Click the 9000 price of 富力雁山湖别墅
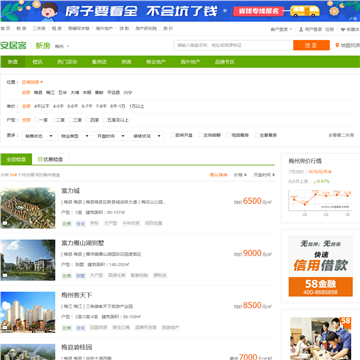The height and width of the screenshot is (360, 360). tap(252, 253)
